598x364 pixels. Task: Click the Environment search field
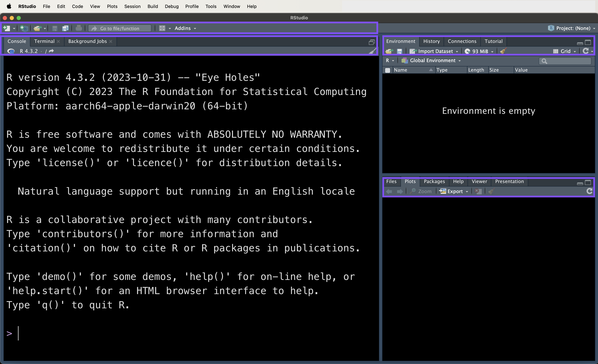565,61
